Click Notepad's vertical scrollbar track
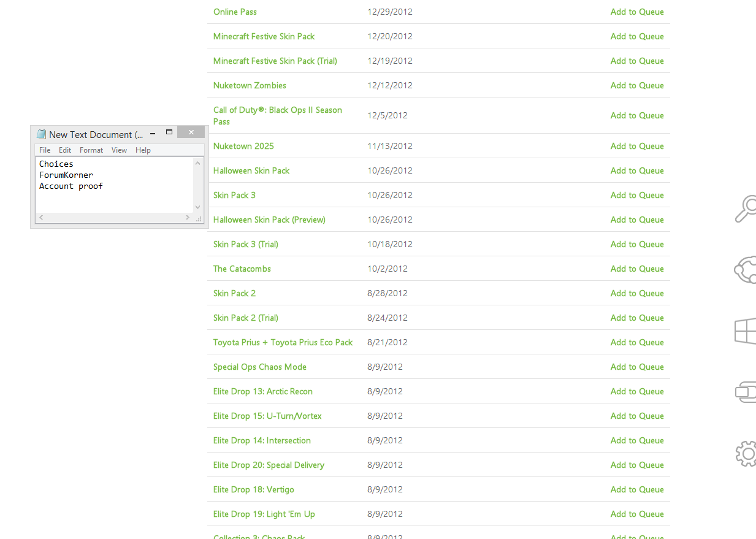 click(197, 185)
